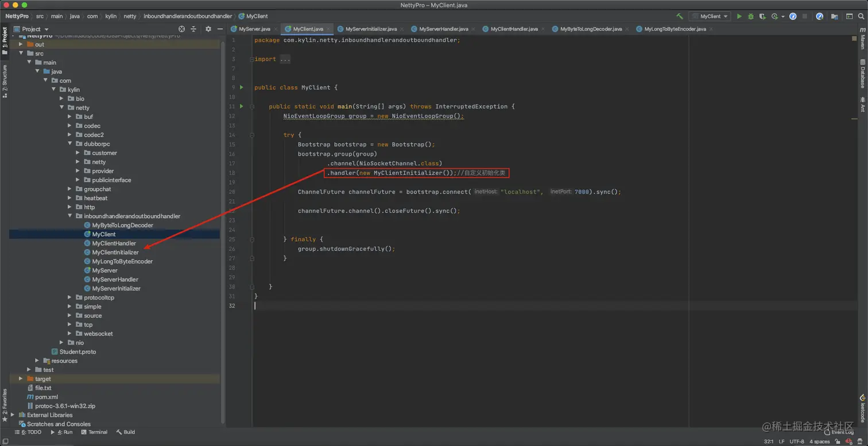Viewport: 868px width, 446px height.
Task: Select the Student.proto file
Action: click(x=73, y=352)
